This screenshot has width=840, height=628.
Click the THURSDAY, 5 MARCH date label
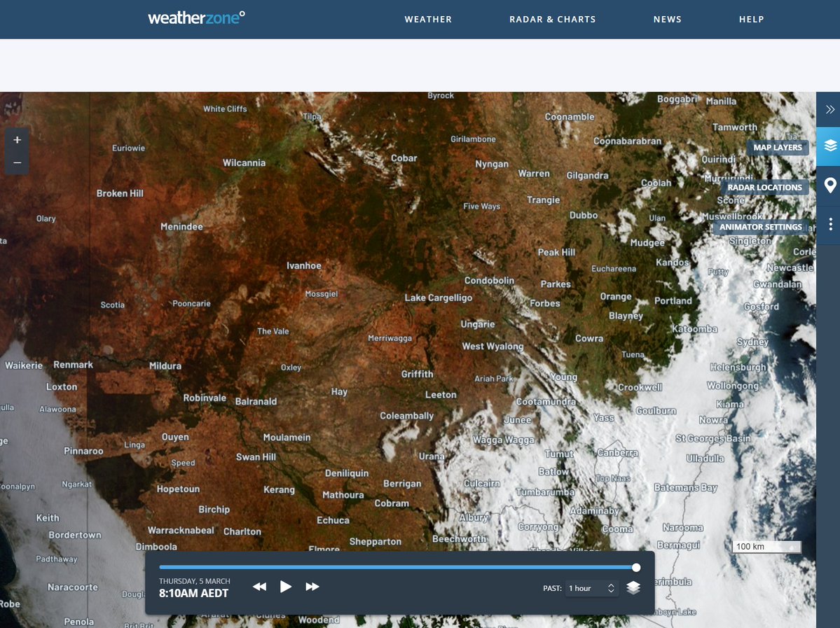[195, 581]
